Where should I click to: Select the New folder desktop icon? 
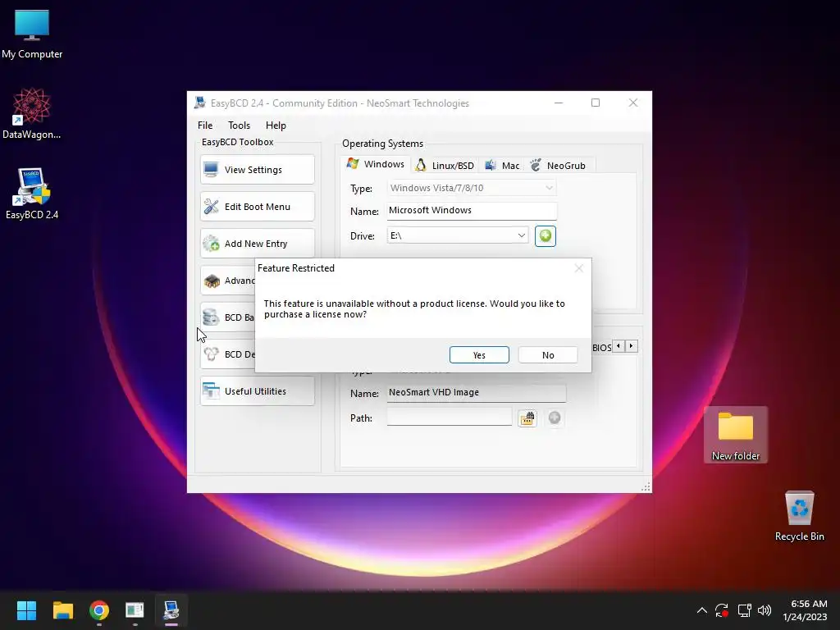point(736,435)
